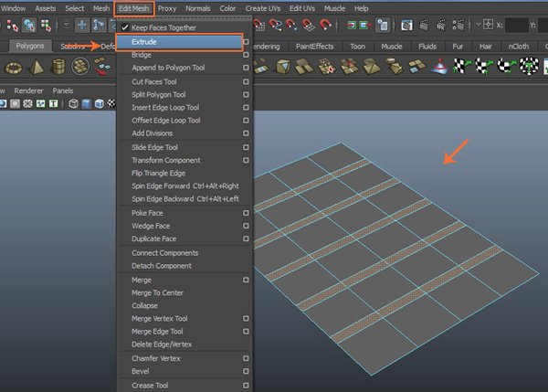
Task: Open Insert Edge Loop Tool options box
Action: click(246, 108)
